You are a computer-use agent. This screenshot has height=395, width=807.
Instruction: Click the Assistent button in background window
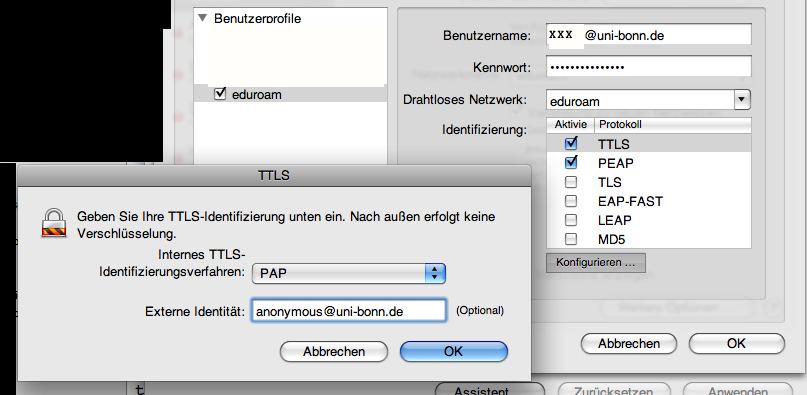[x=489, y=390]
